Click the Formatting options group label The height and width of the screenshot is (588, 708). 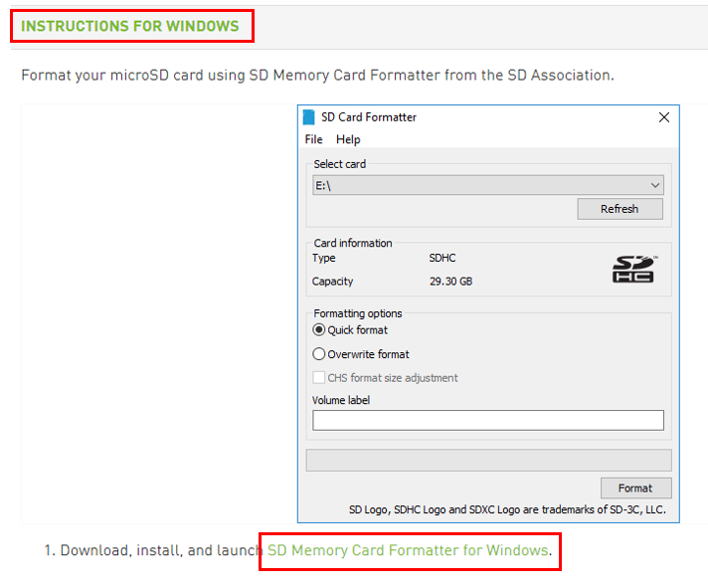(358, 313)
